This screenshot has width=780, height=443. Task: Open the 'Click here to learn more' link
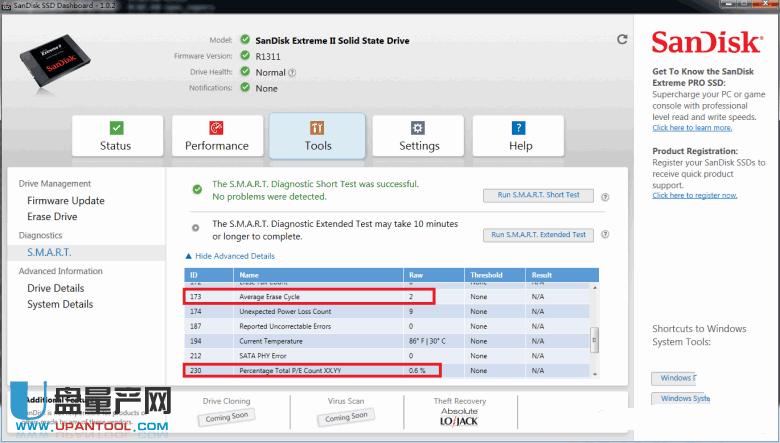[x=692, y=128]
